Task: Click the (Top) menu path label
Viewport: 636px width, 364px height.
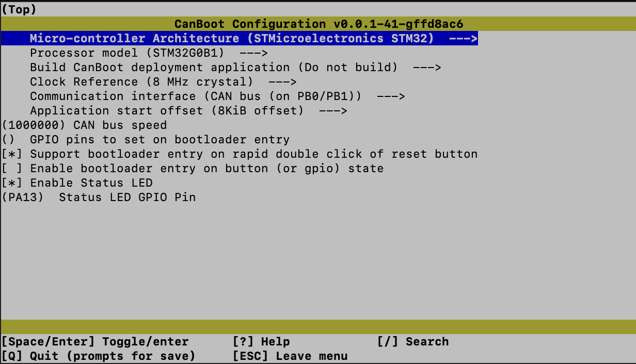Action: (19, 10)
